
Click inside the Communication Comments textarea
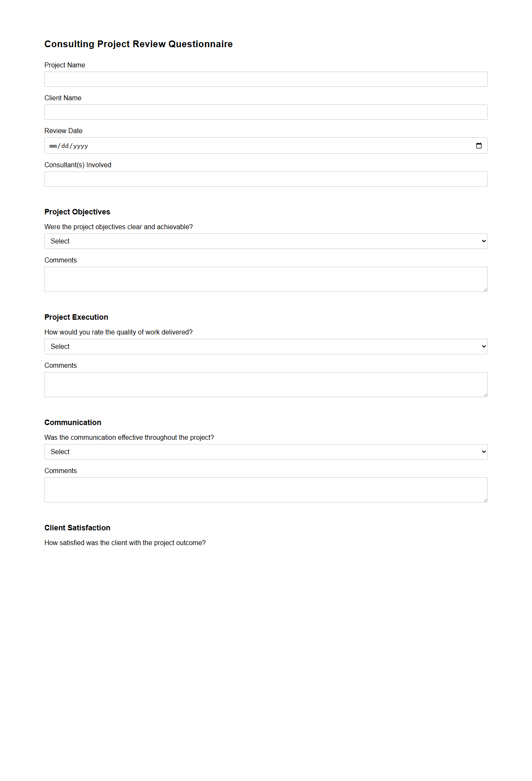point(265,489)
